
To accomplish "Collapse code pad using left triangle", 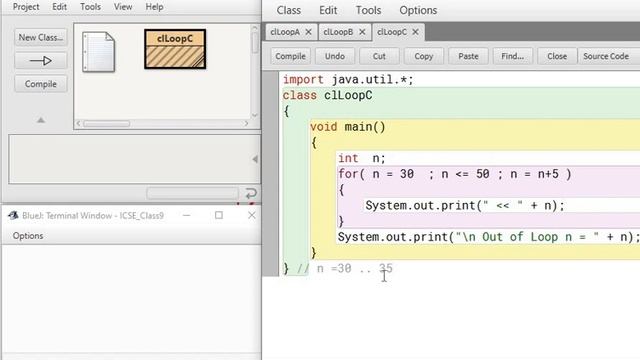I will 255,159.
